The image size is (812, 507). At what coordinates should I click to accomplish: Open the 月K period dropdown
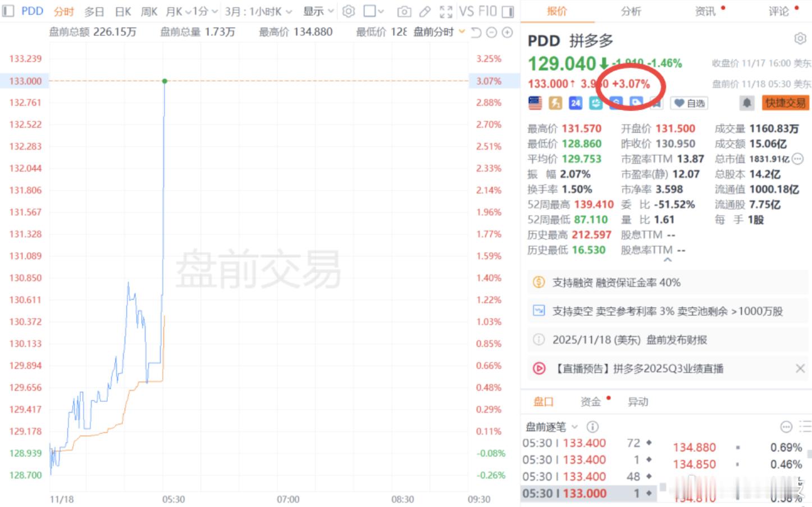(x=179, y=11)
